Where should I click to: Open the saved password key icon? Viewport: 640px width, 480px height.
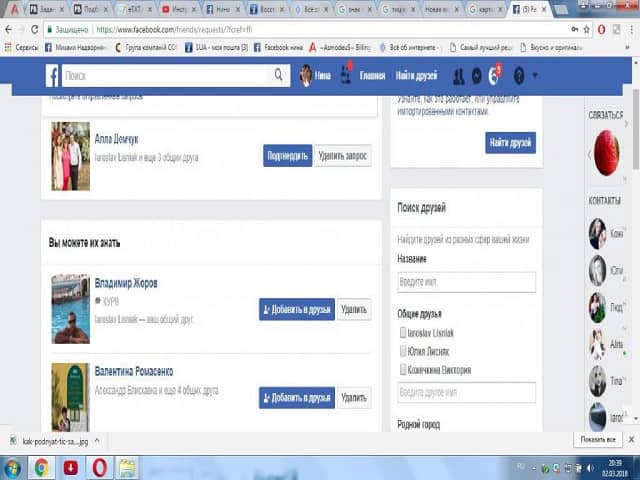pyautogui.click(x=574, y=29)
